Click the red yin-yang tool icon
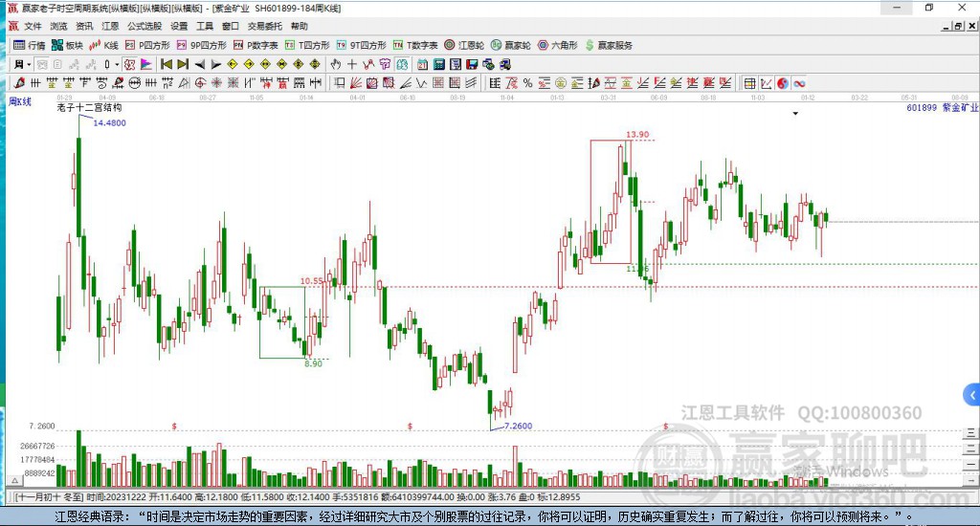The image size is (980, 526). [783, 83]
